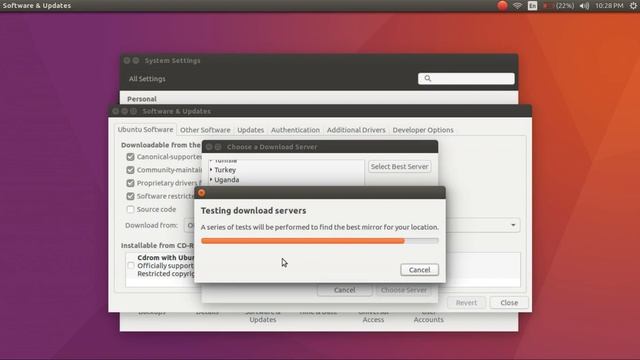Screen dimensions: 640x360
Task: Expand the Uganda server list entry
Action: [211, 179]
